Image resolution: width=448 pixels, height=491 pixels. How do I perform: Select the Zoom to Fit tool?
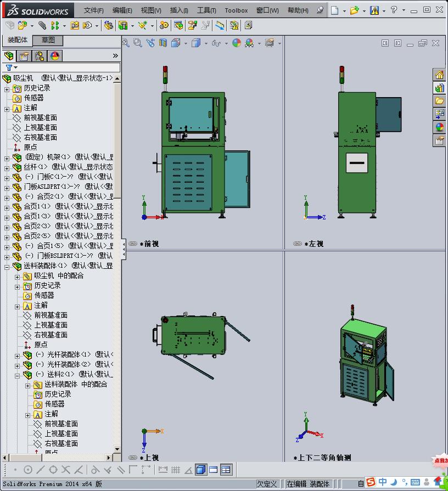125,43
